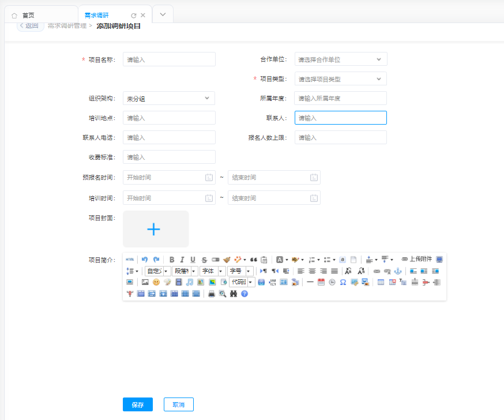Open the 合作单位 dropdown

tap(340, 59)
